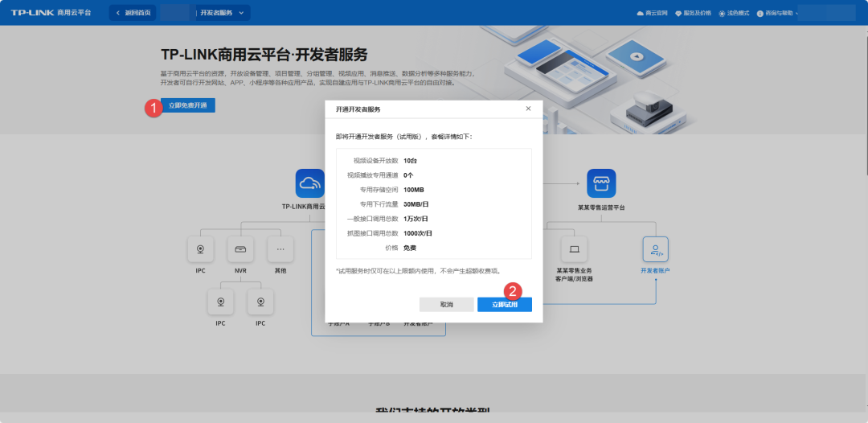Screen dimensions: 868x423
Task: Click the 专用下行流量 row label
Action: tap(379, 203)
